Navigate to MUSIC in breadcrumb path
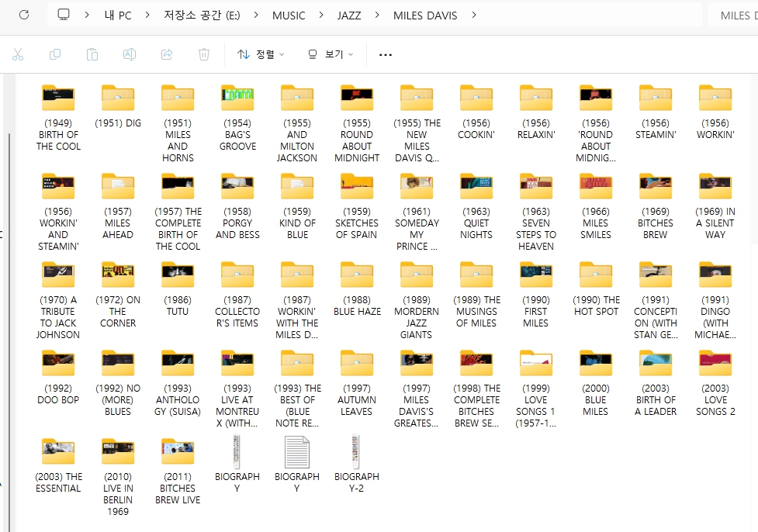The height and width of the screenshot is (532, 758). point(289,16)
